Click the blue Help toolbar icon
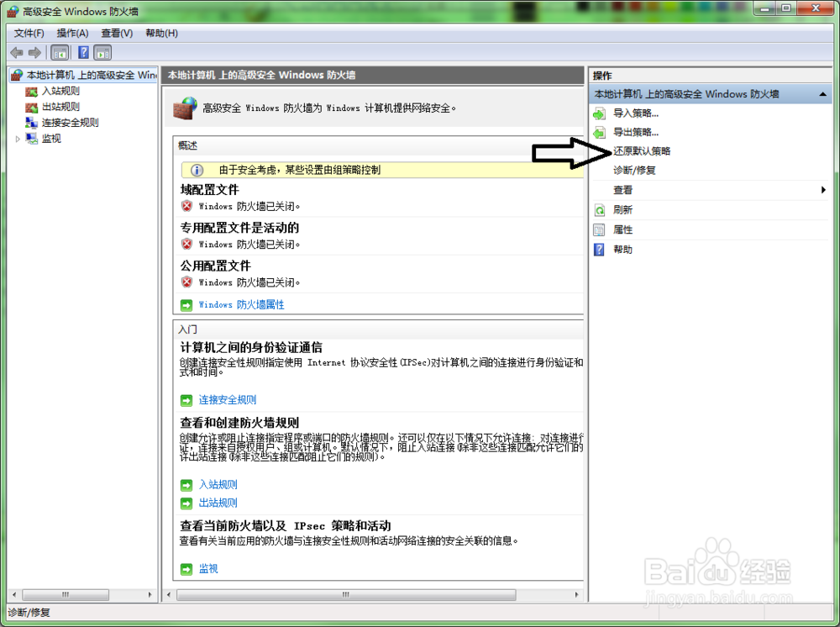The image size is (840, 627). point(83,52)
